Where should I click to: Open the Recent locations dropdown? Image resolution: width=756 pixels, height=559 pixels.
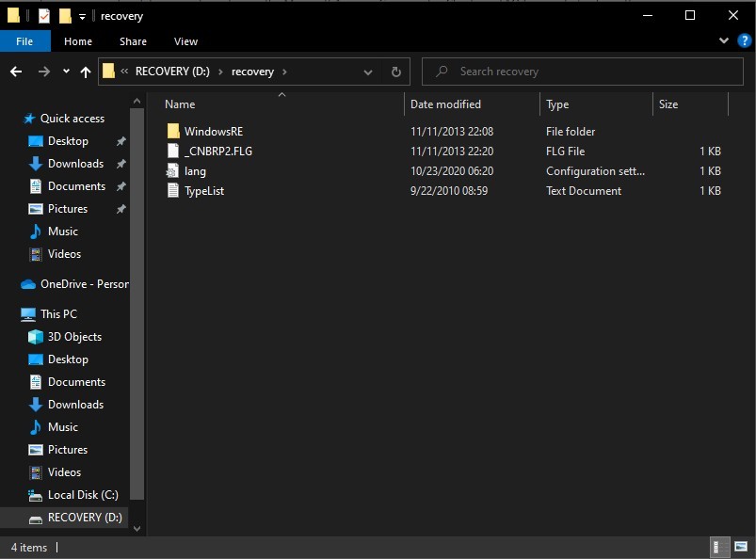(x=66, y=72)
